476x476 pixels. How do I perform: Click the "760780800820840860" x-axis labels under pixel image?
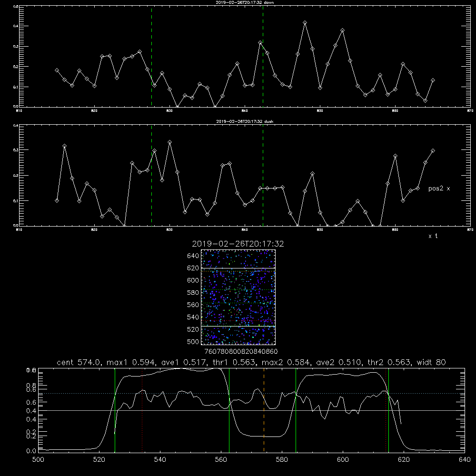point(241,351)
